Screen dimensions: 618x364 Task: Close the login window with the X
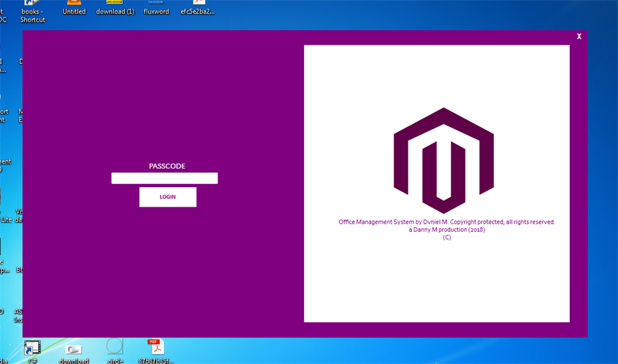tap(579, 36)
